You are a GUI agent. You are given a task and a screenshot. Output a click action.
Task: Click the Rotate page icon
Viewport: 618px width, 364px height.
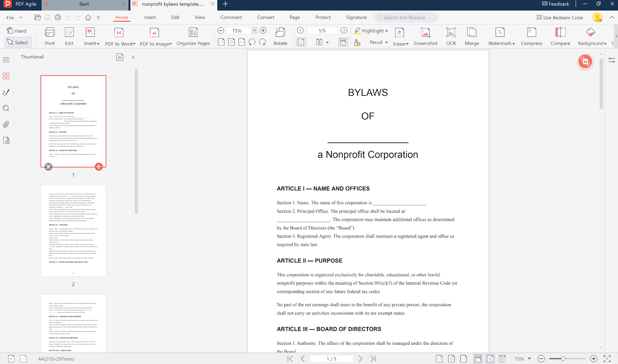[280, 33]
